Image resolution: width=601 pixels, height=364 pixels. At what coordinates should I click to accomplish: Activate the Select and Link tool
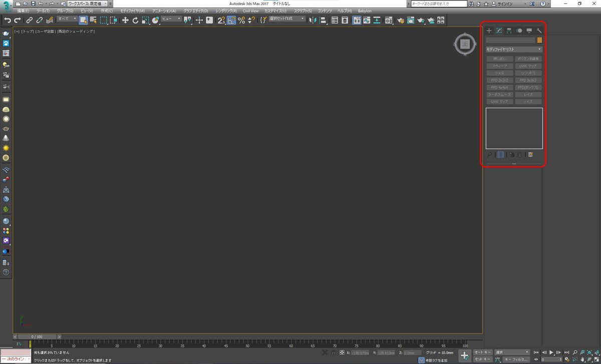[x=30, y=21]
